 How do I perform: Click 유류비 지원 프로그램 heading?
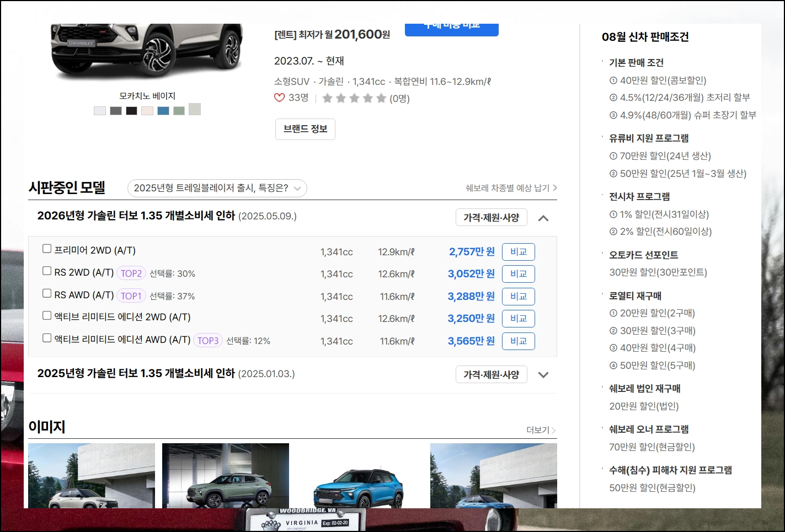click(x=649, y=138)
